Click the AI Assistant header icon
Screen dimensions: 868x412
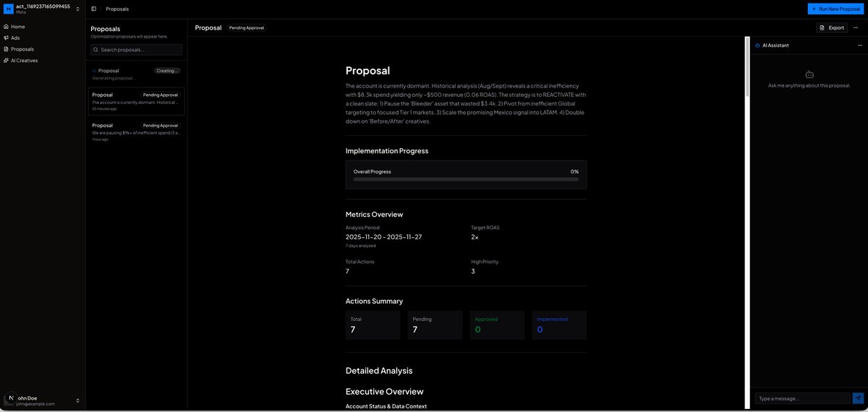coord(757,45)
